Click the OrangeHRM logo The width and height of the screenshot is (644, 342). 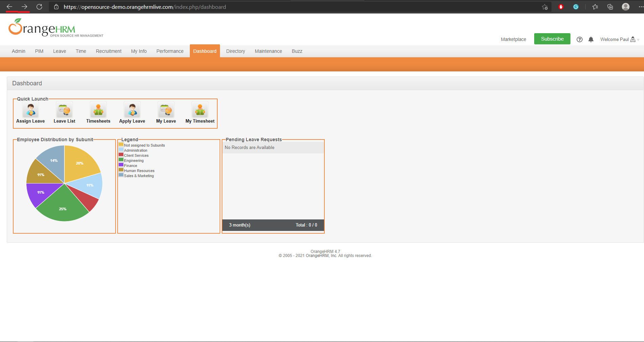click(56, 28)
